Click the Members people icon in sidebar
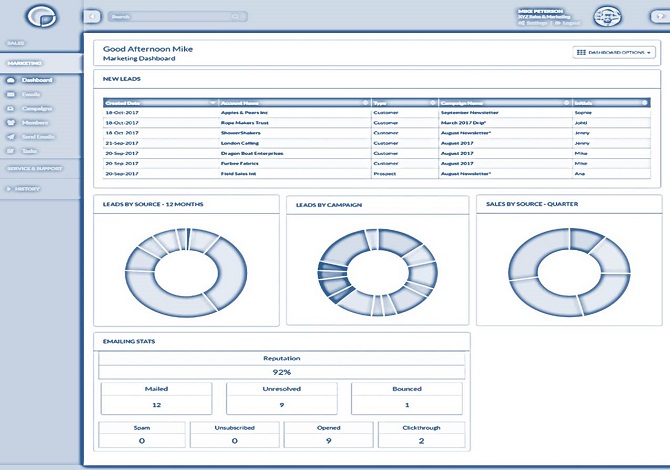The width and height of the screenshot is (670, 470). pyautogui.click(x=11, y=121)
